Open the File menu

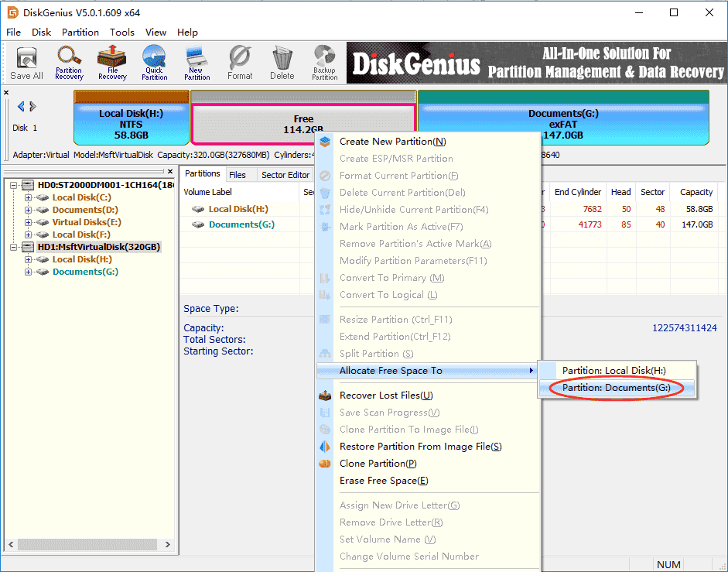click(13, 32)
